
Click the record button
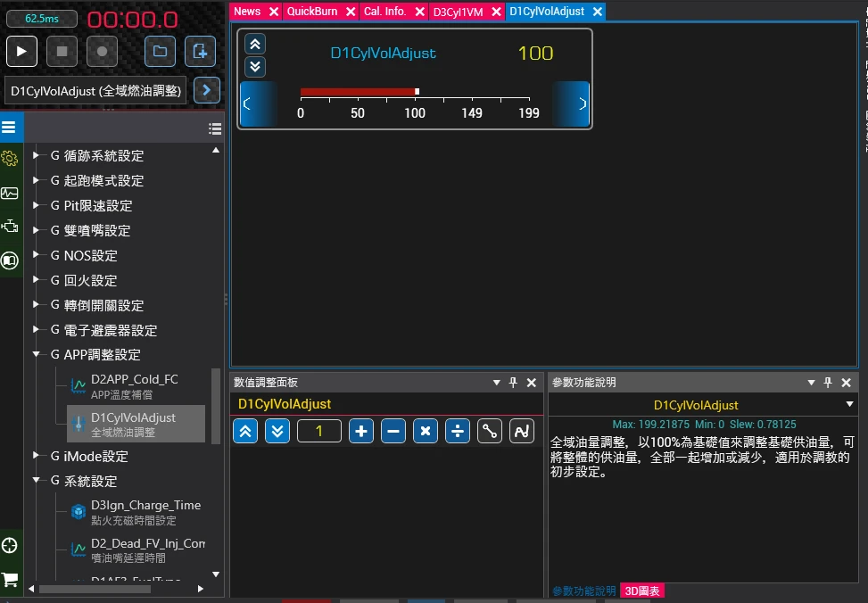coord(102,52)
